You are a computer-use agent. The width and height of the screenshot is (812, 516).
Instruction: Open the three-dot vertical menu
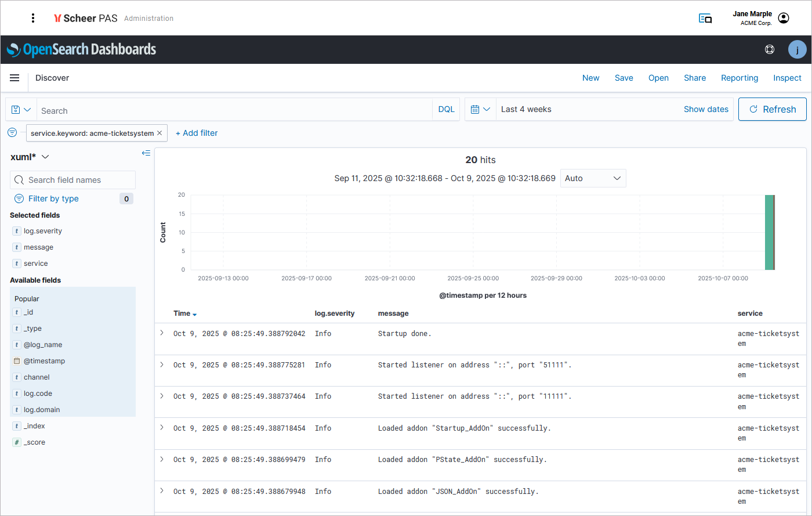[x=33, y=18]
